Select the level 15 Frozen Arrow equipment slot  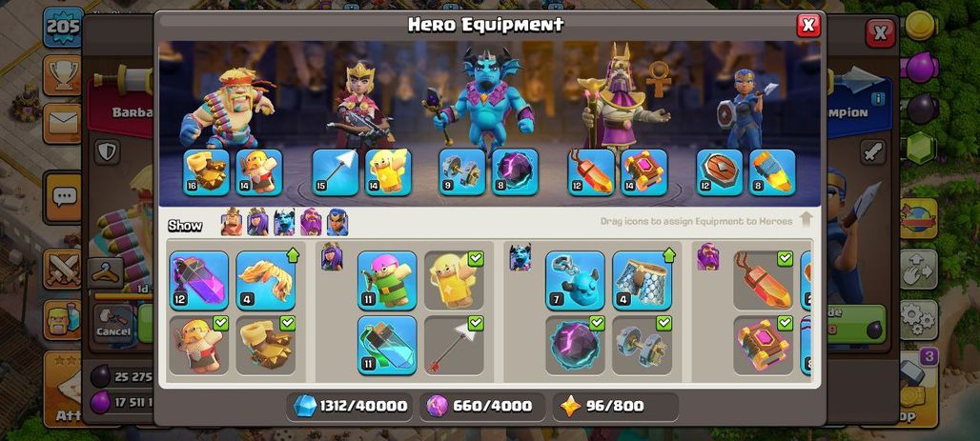point(336,172)
